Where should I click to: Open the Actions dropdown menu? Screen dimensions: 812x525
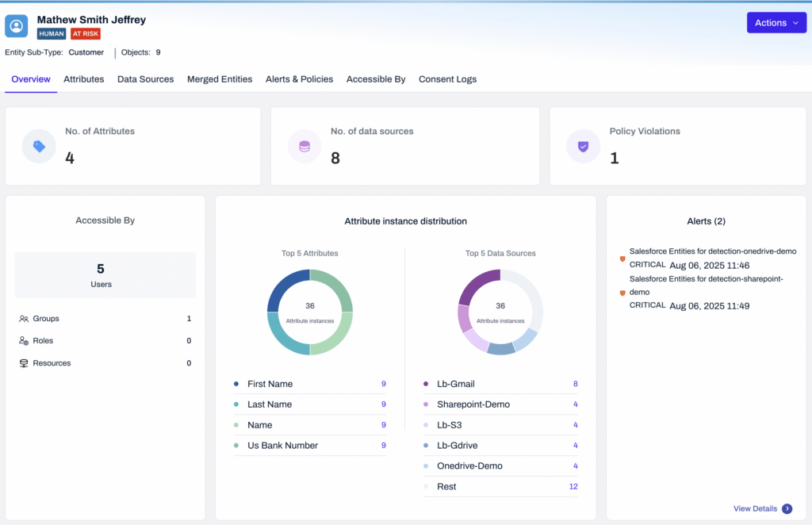tap(776, 23)
